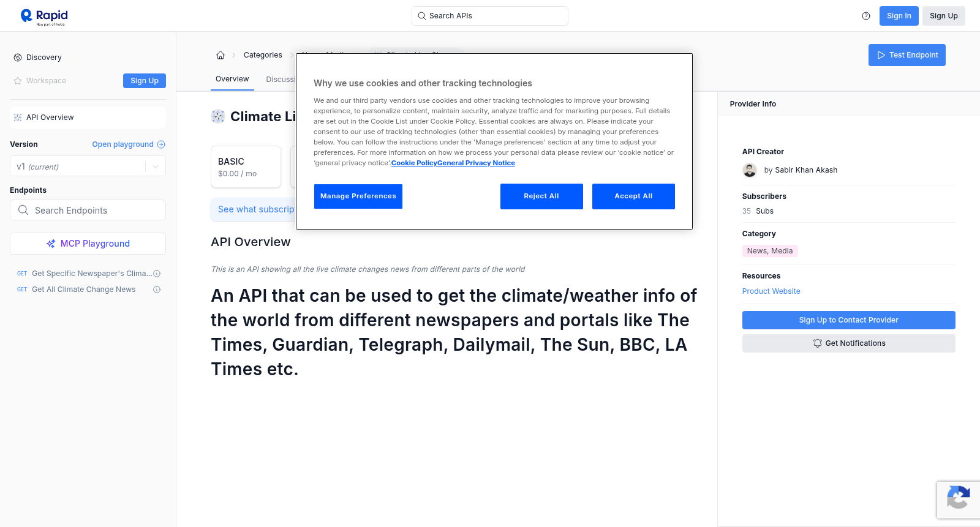Screen dimensions: 980x527
Task: Click Sign Up button next to Workspace
Action: click(145, 81)
